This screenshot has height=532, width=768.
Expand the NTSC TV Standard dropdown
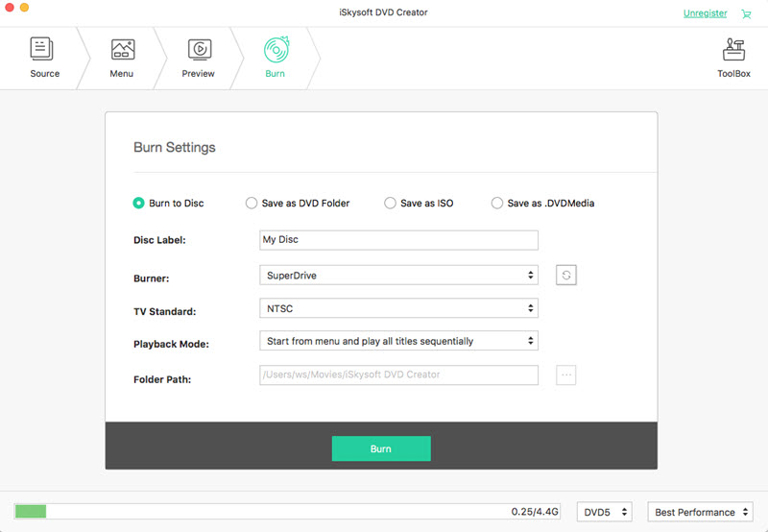(x=398, y=308)
